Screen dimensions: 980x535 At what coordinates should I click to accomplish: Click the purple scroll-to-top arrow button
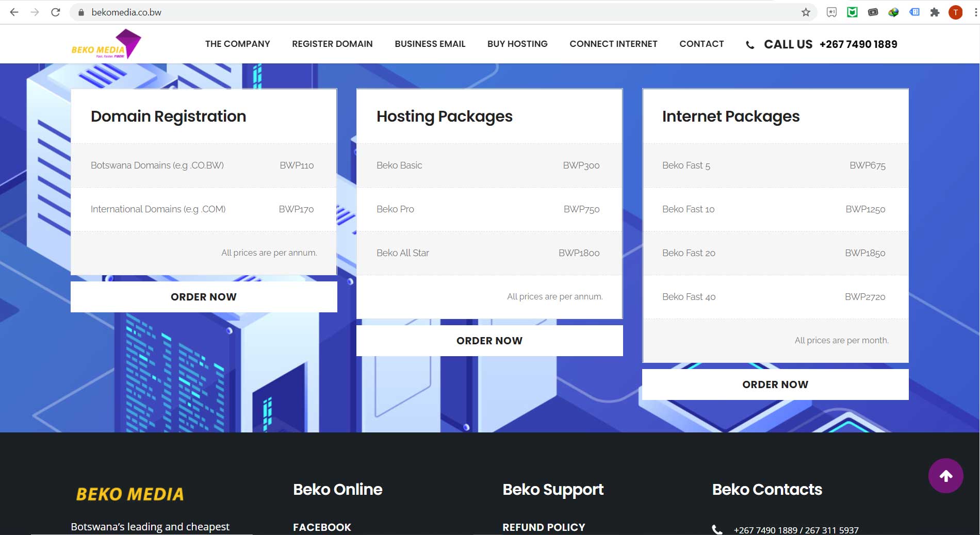[946, 476]
